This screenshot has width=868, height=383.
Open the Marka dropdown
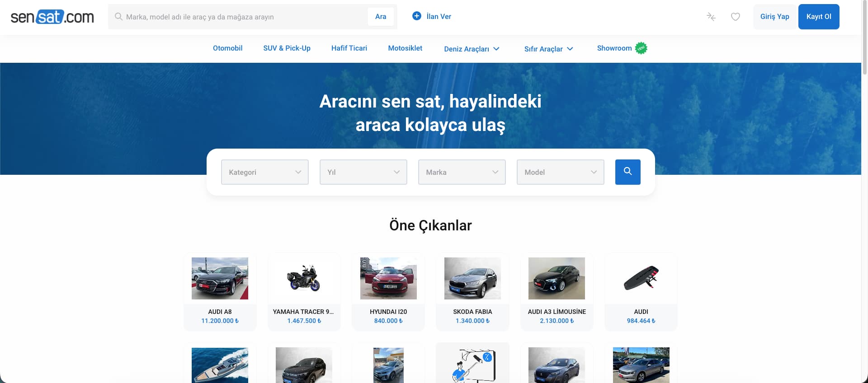click(462, 172)
